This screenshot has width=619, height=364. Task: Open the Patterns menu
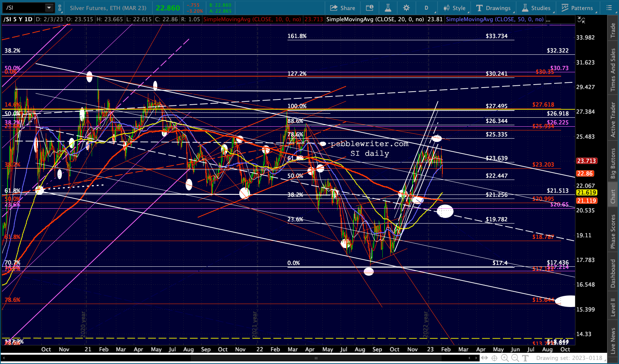click(x=577, y=8)
